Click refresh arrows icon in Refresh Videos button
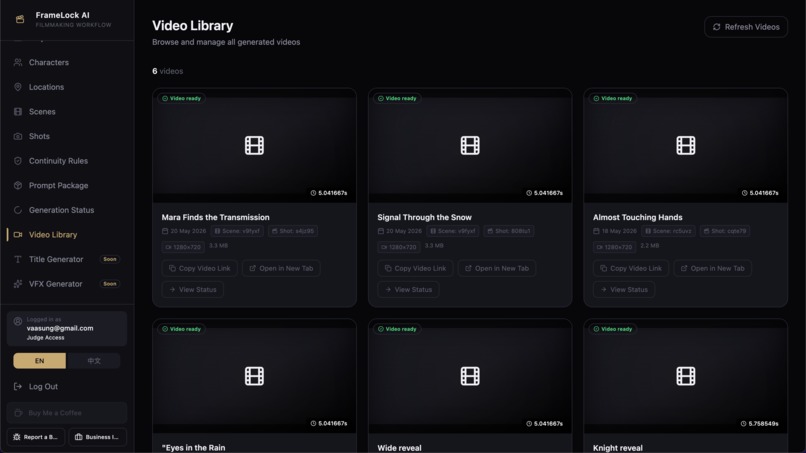 point(717,27)
